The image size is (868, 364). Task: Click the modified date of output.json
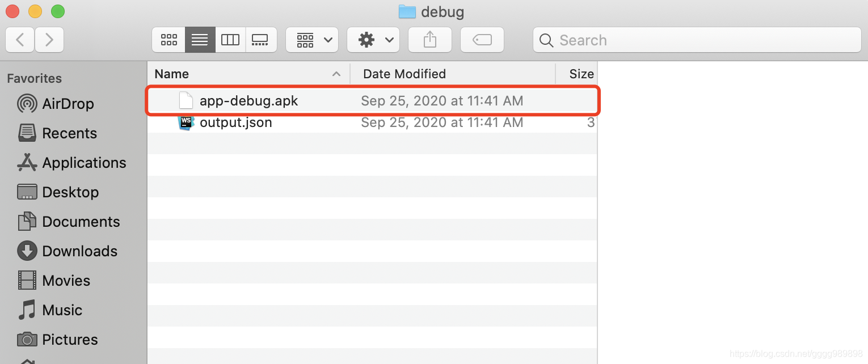coord(442,122)
